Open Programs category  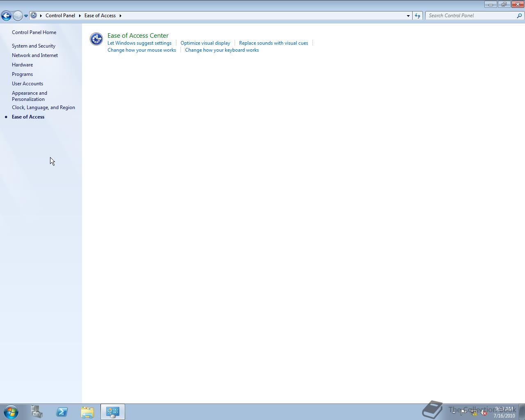pyautogui.click(x=22, y=74)
